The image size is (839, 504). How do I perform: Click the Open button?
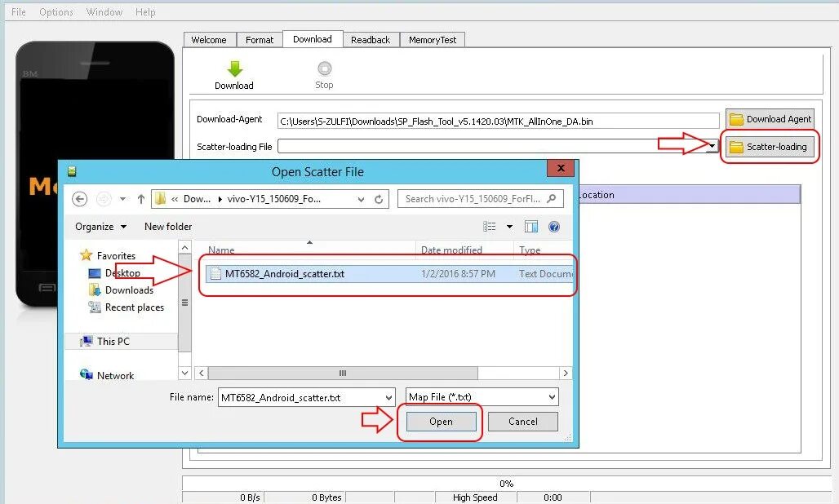[x=440, y=422]
